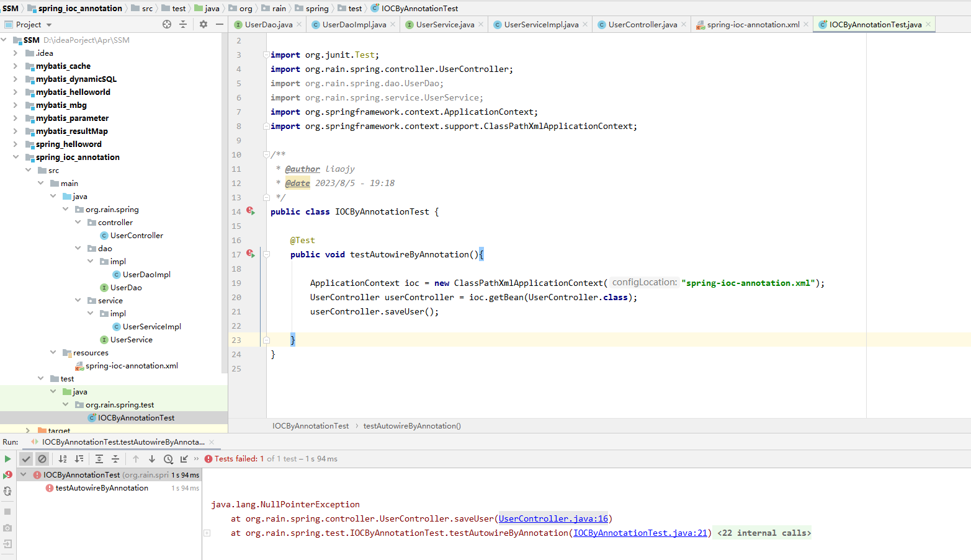
Task: Select the IOCByAnnotationTest.java editor tab
Action: [875, 25]
